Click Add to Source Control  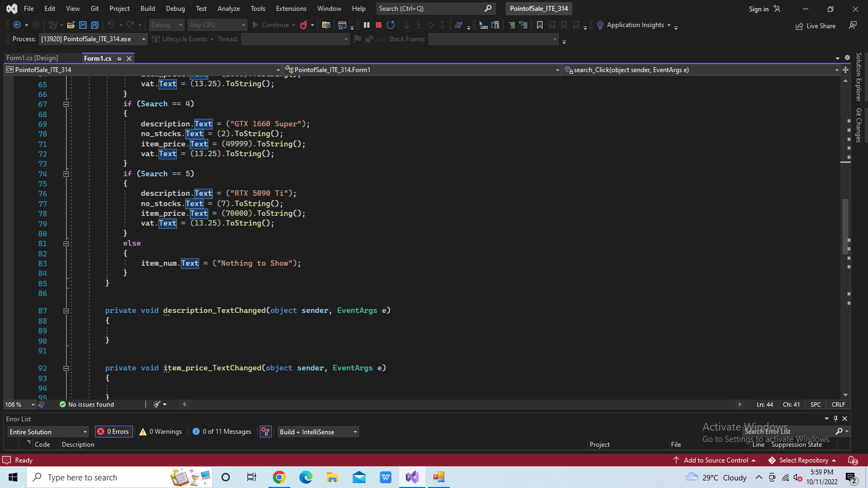pyautogui.click(x=715, y=460)
